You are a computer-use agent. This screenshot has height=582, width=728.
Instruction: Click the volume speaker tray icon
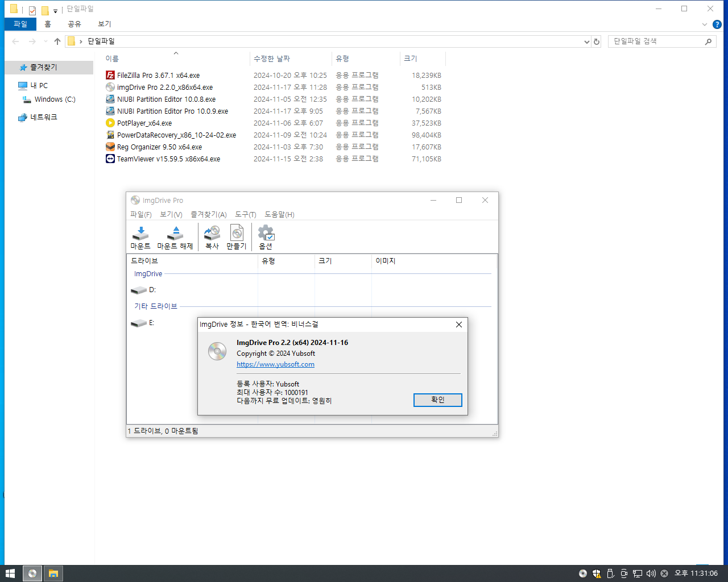(x=651, y=573)
